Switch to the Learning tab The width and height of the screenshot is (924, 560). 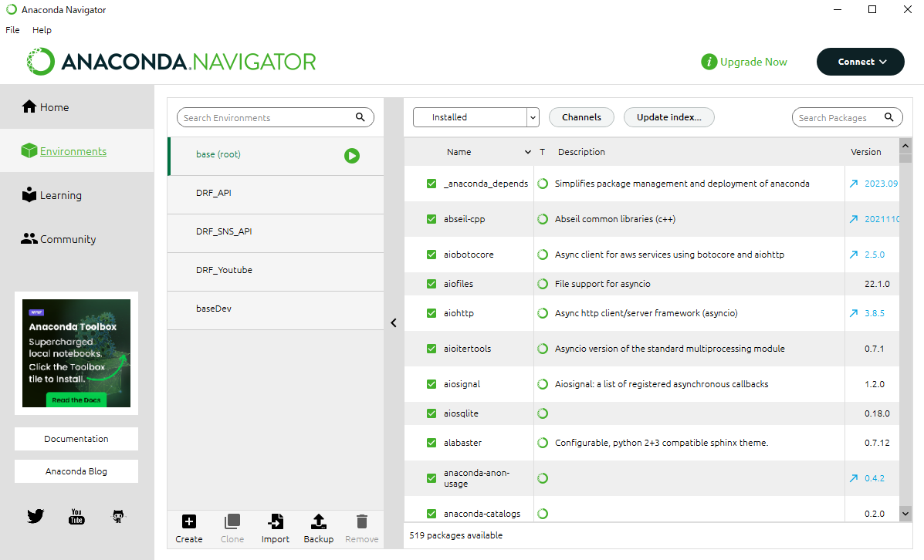click(x=76, y=195)
